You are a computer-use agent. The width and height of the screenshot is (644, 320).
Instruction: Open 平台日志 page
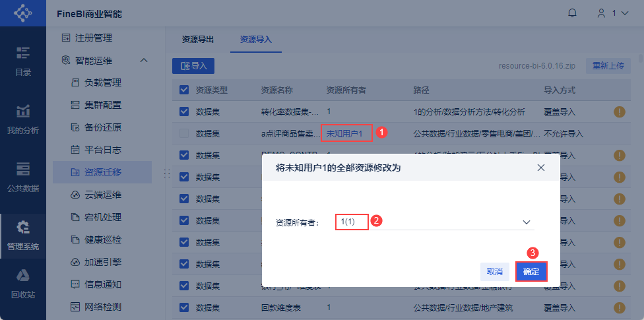tap(102, 150)
